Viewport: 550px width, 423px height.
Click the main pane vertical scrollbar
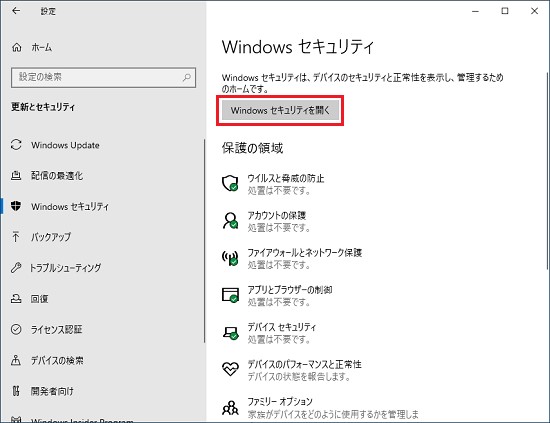(547, 171)
